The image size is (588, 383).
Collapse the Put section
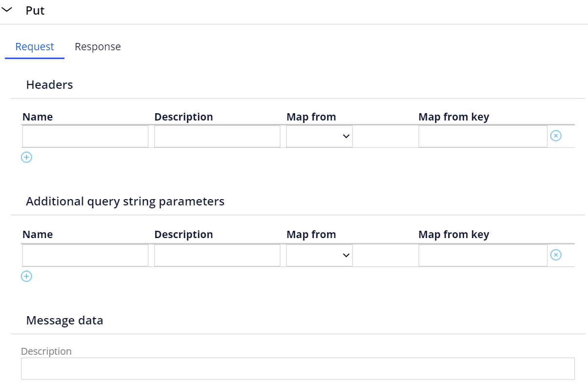[x=7, y=9]
